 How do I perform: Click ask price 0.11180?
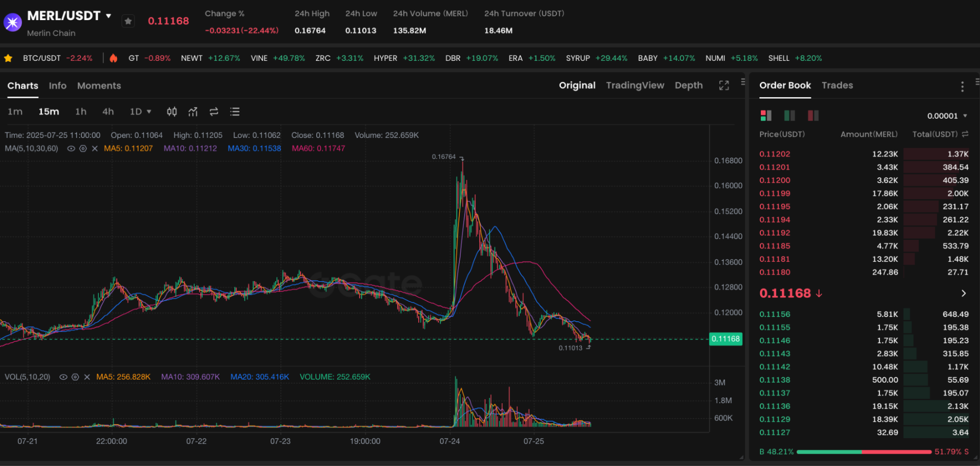[775, 272]
